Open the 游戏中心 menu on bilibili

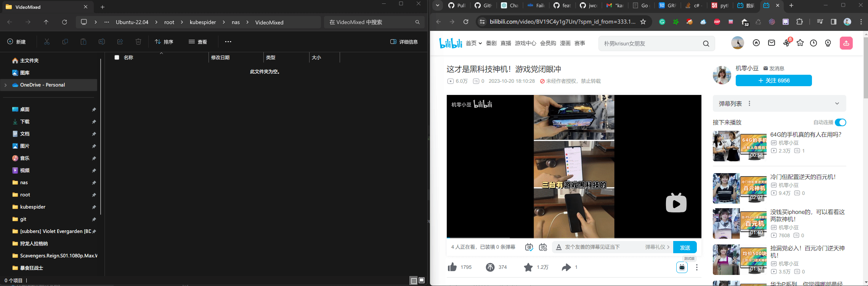526,43
